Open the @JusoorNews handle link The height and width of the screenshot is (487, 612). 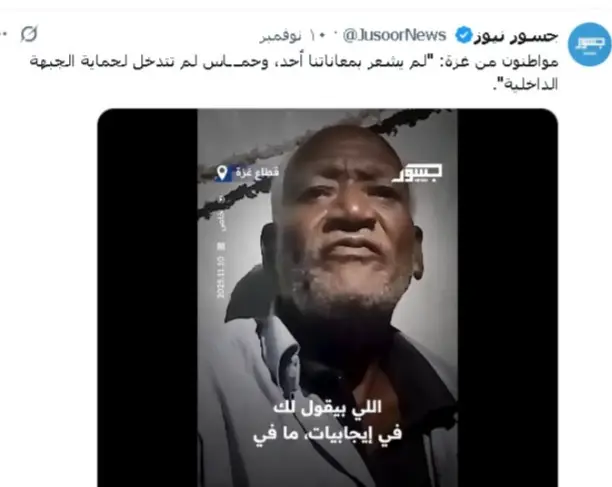point(394,35)
